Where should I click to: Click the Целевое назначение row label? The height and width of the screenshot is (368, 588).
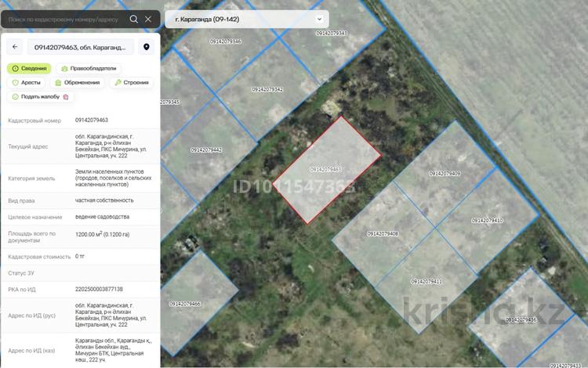[x=34, y=217]
